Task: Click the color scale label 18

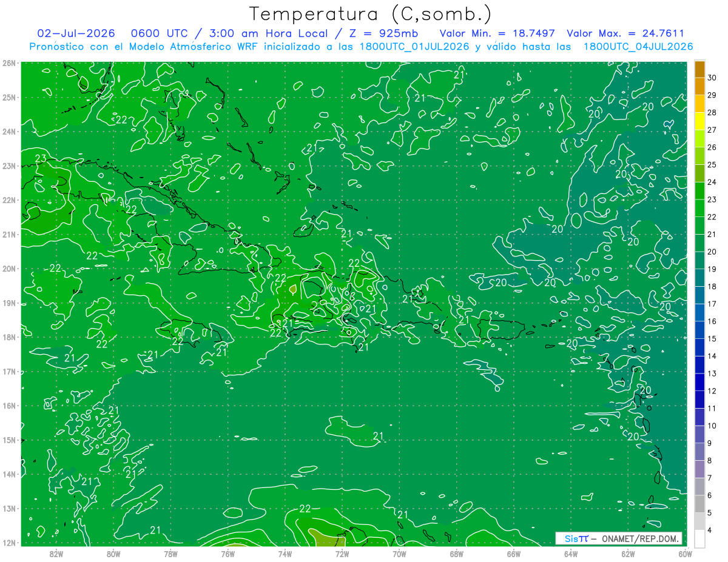Action: point(712,287)
